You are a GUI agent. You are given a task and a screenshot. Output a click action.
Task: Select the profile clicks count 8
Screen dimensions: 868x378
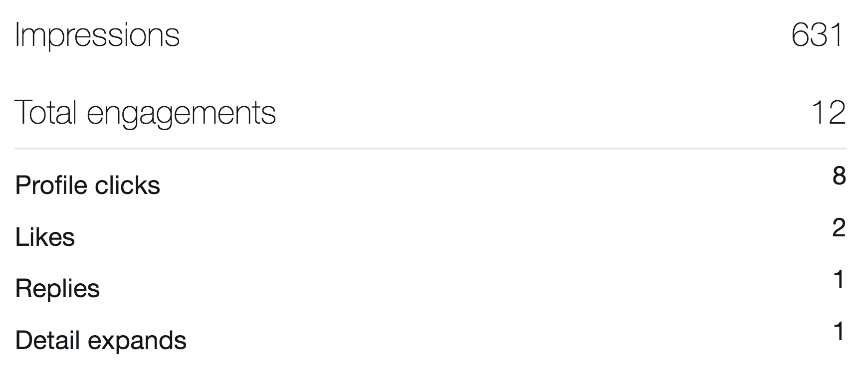coord(839,176)
